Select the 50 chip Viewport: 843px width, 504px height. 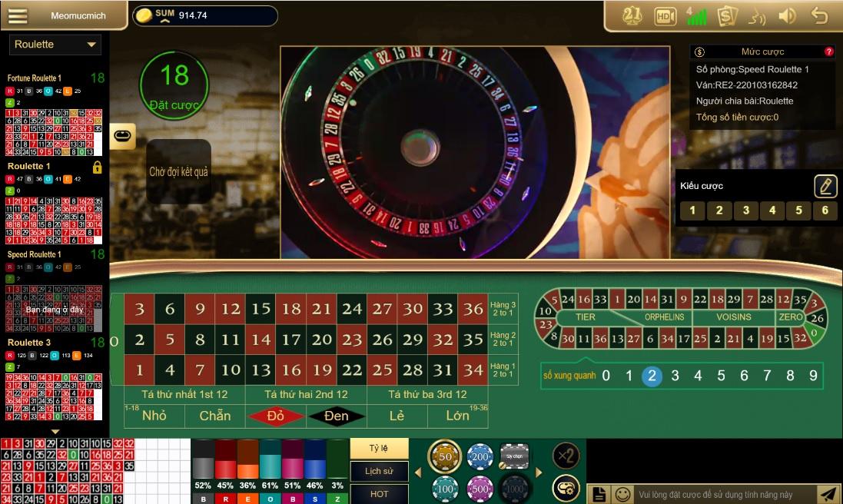click(445, 456)
